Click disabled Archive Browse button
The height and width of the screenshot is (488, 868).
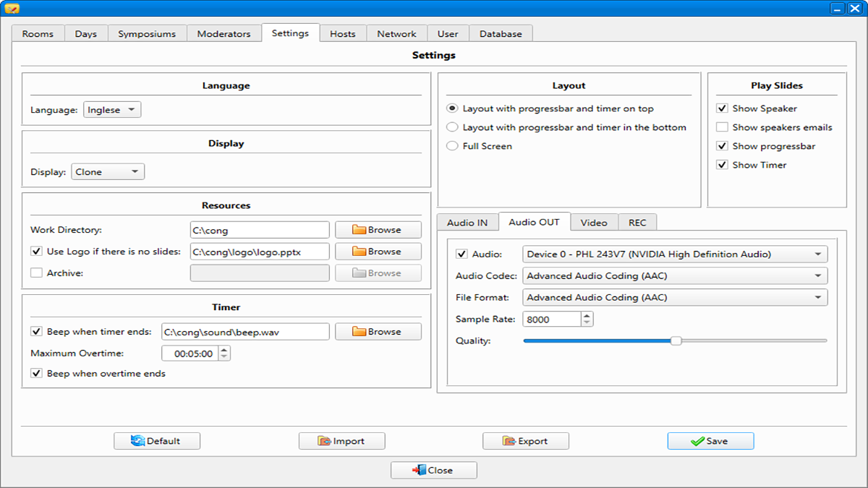point(378,273)
